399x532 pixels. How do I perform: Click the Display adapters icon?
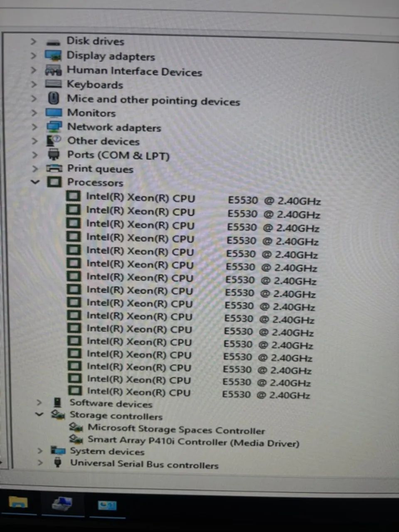pyautogui.click(x=53, y=56)
